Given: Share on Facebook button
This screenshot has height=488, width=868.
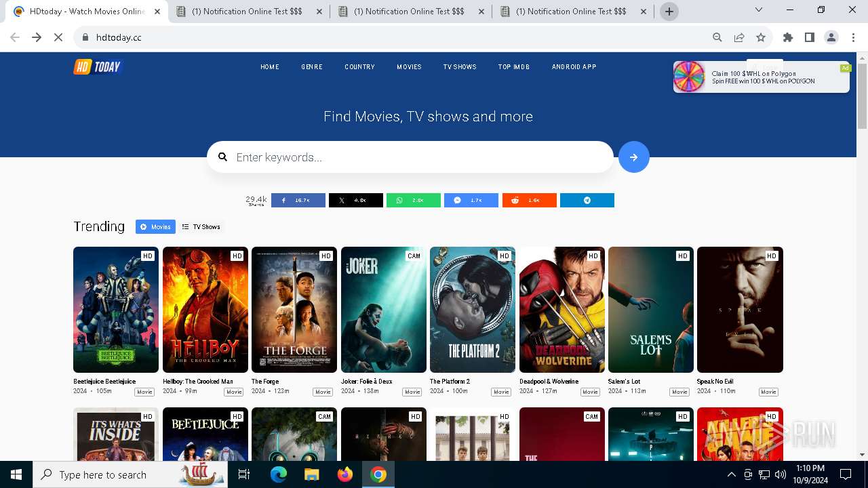Looking at the screenshot, I should coord(298,201).
